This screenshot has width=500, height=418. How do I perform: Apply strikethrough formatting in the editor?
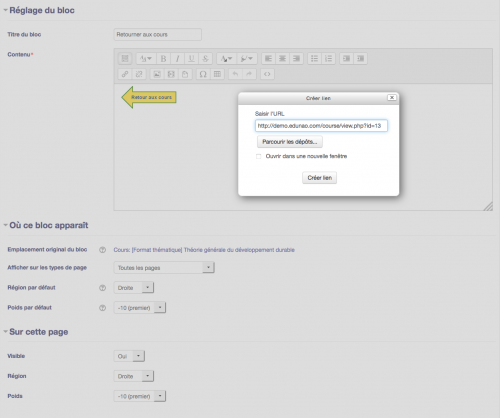[205, 59]
